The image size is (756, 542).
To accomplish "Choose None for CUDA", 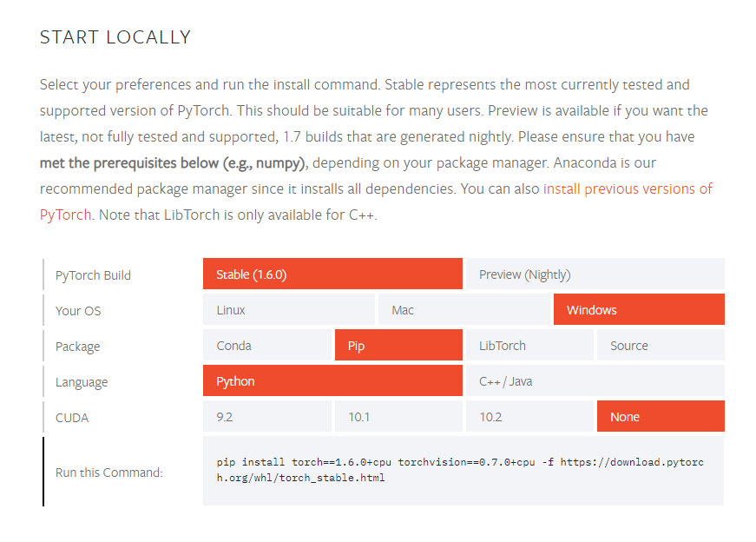I will [x=661, y=416].
